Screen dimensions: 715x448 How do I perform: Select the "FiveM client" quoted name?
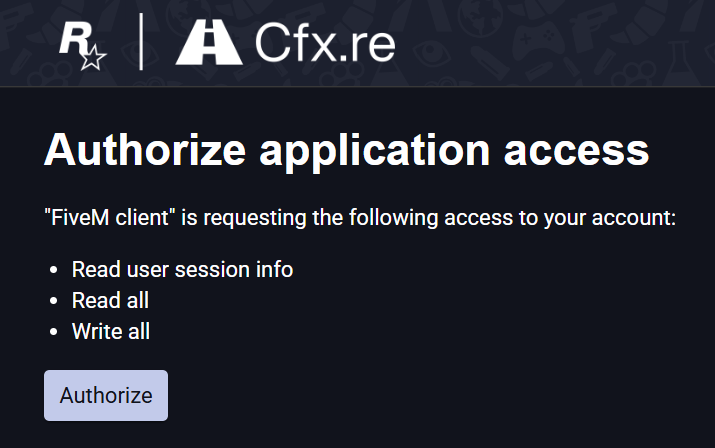pos(110,217)
